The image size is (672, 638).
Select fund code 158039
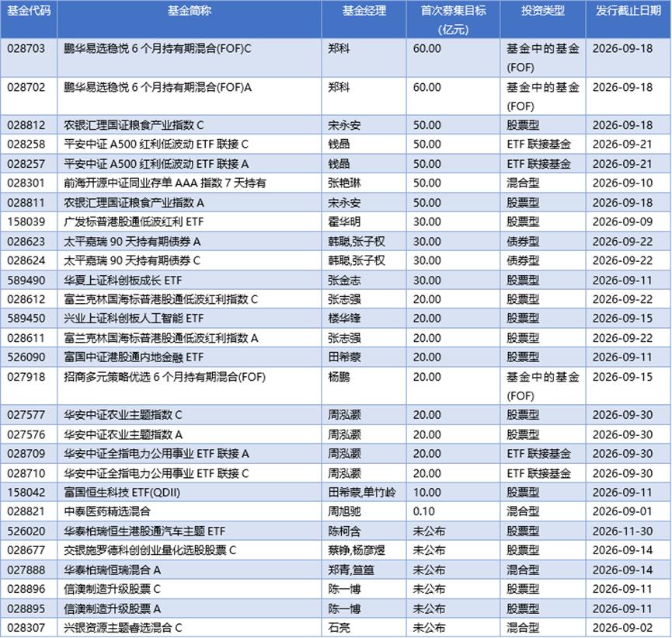tap(26, 221)
